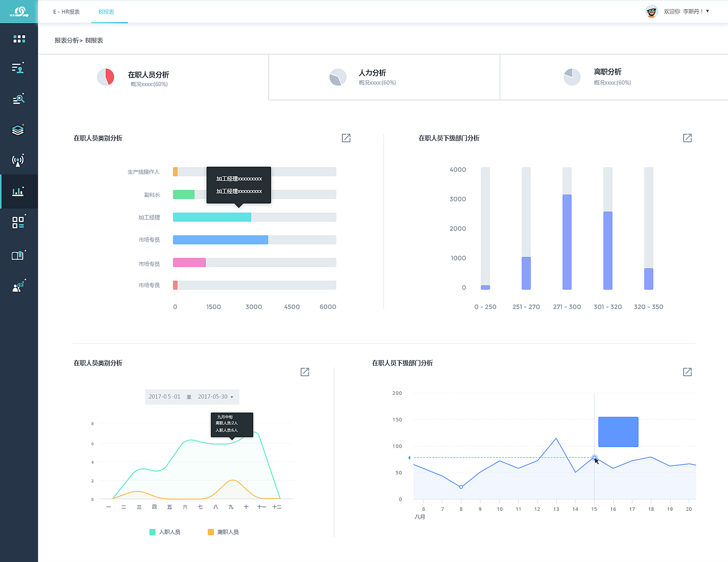Click the 生产线操作人 axis label
The image size is (728, 562).
pos(143,172)
